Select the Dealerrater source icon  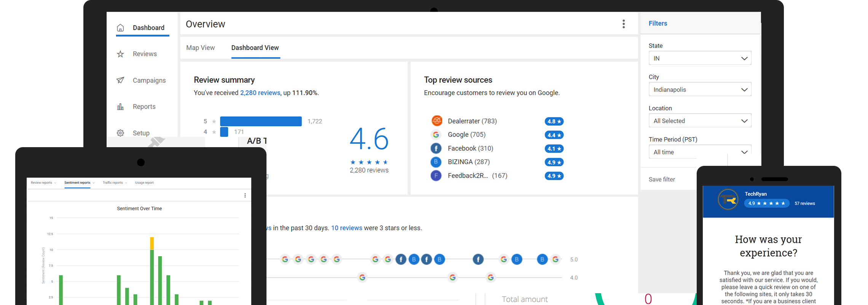(x=437, y=121)
